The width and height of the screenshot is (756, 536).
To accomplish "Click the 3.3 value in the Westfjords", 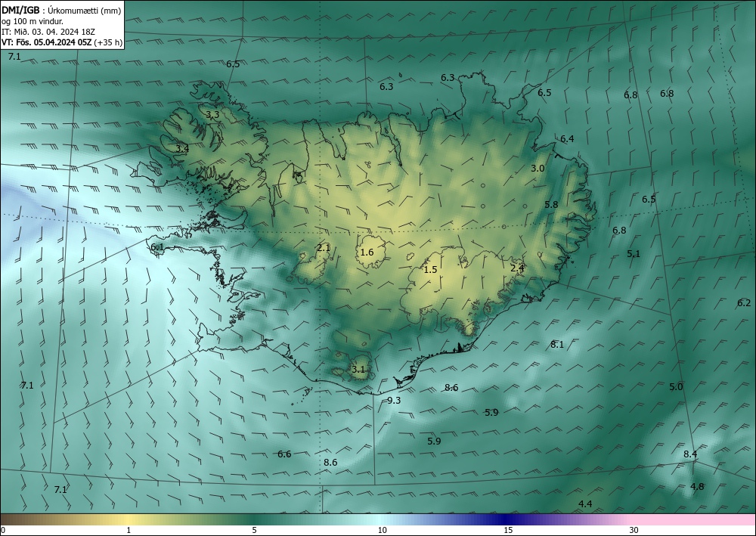I will [212, 115].
